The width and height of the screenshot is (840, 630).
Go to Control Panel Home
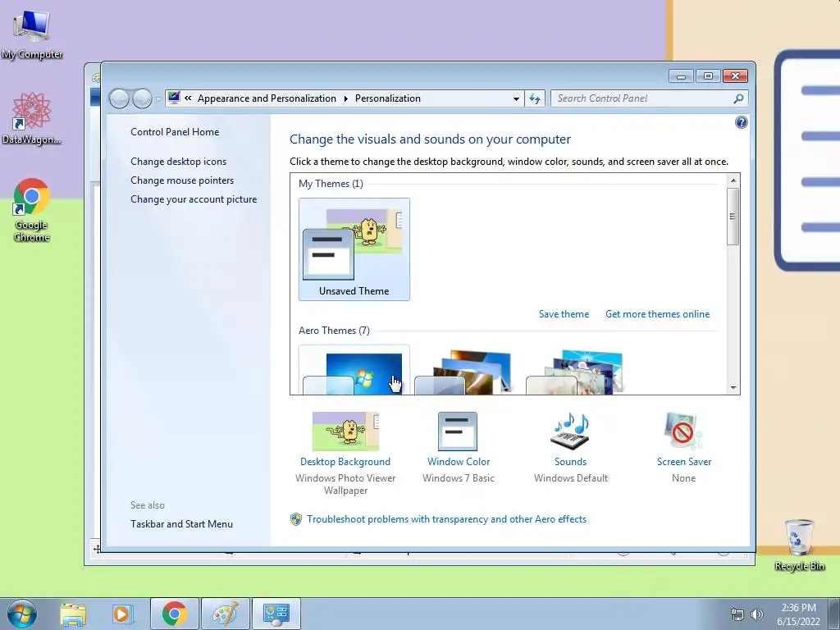click(175, 132)
